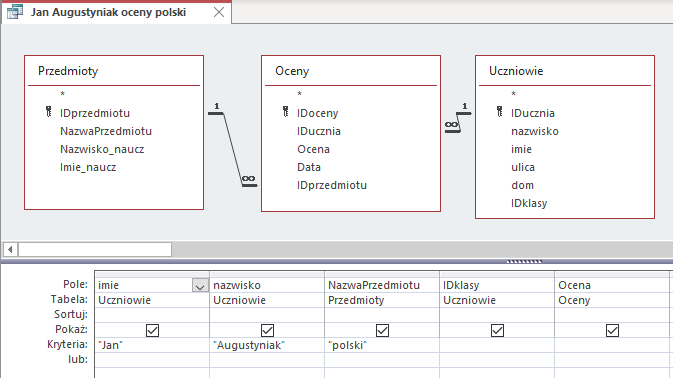Select the Przedmioty table title bar
The width and height of the screenshot is (673, 378).
[114, 71]
